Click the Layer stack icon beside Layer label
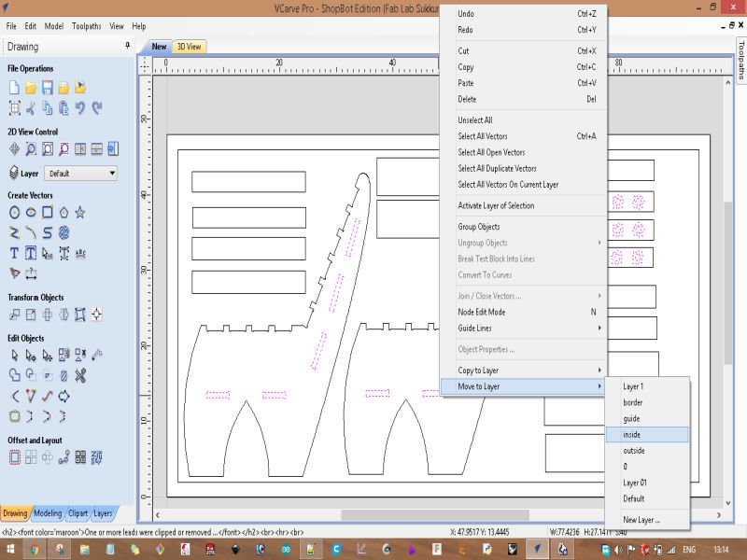 pyautogui.click(x=14, y=173)
